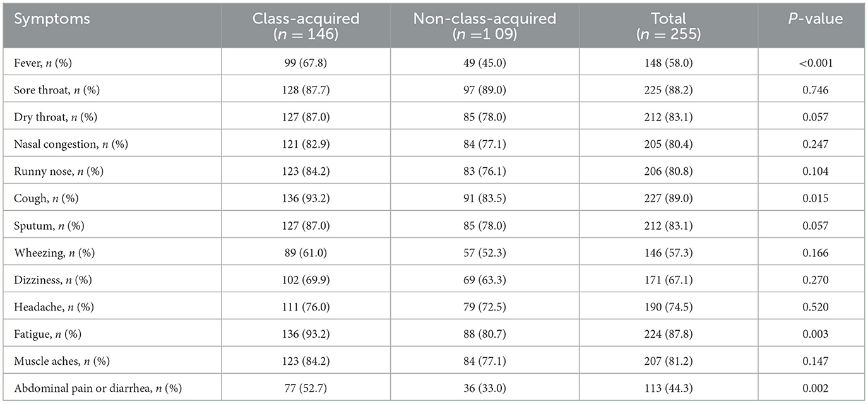868x404 pixels.
Task: Select the Fatigue P-value of 0.003
Action: [x=812, y=333]
